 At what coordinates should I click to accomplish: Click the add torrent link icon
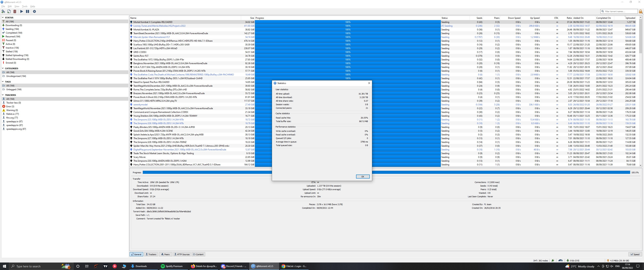[3, 11]
